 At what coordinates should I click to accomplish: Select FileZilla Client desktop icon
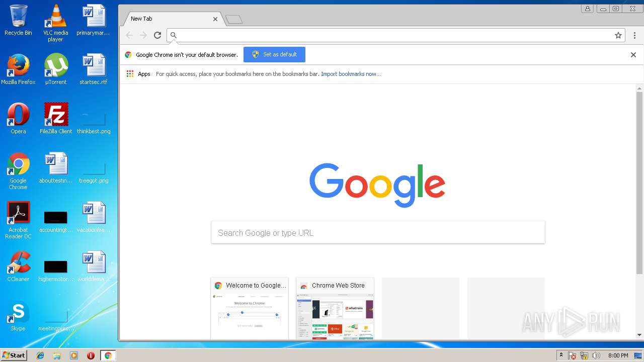(x=56, y=118)
